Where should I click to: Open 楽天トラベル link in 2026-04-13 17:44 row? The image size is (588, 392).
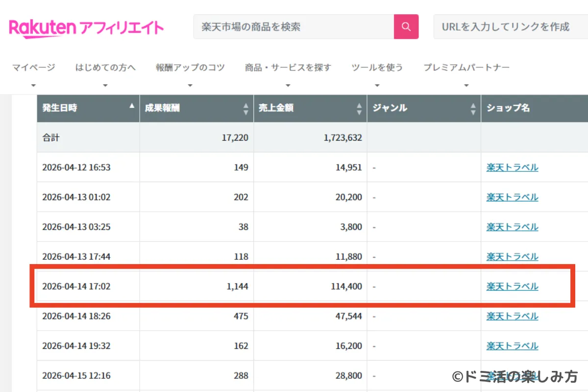tap(512, 257)
